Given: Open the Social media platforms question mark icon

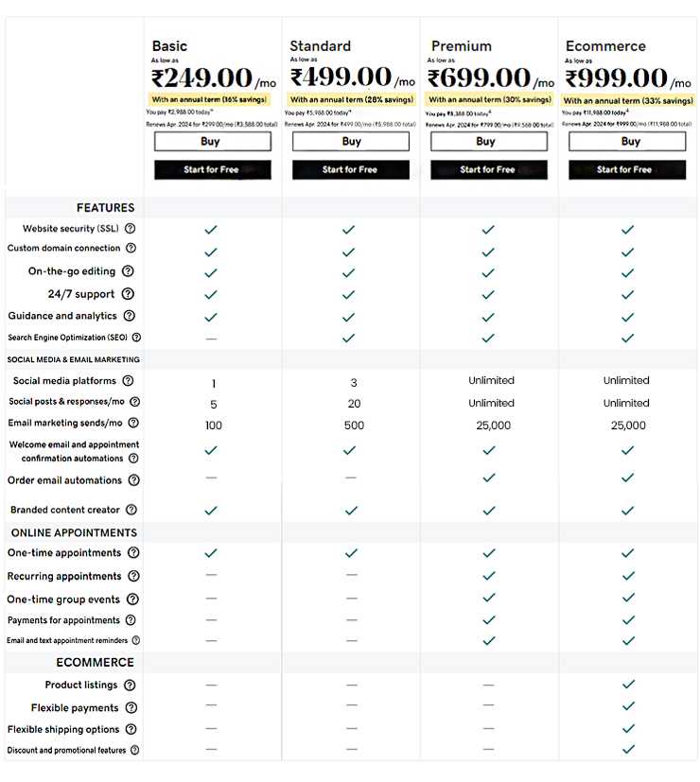Looking at the screenshot, I should coord(127,380).
